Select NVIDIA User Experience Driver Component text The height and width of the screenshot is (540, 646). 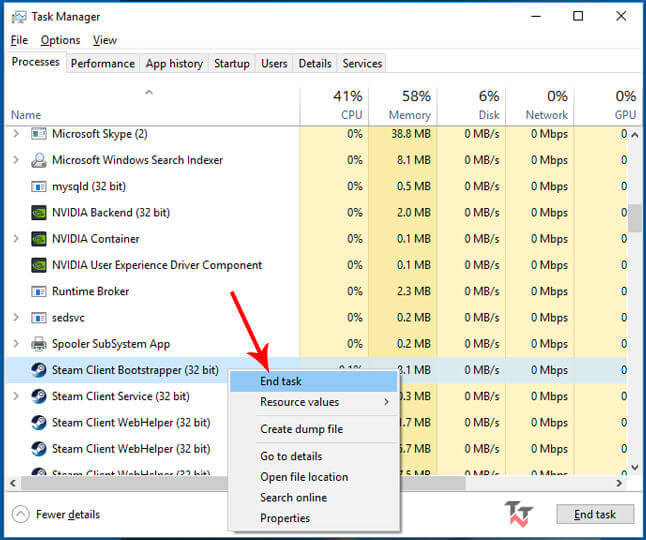point(157,265)
